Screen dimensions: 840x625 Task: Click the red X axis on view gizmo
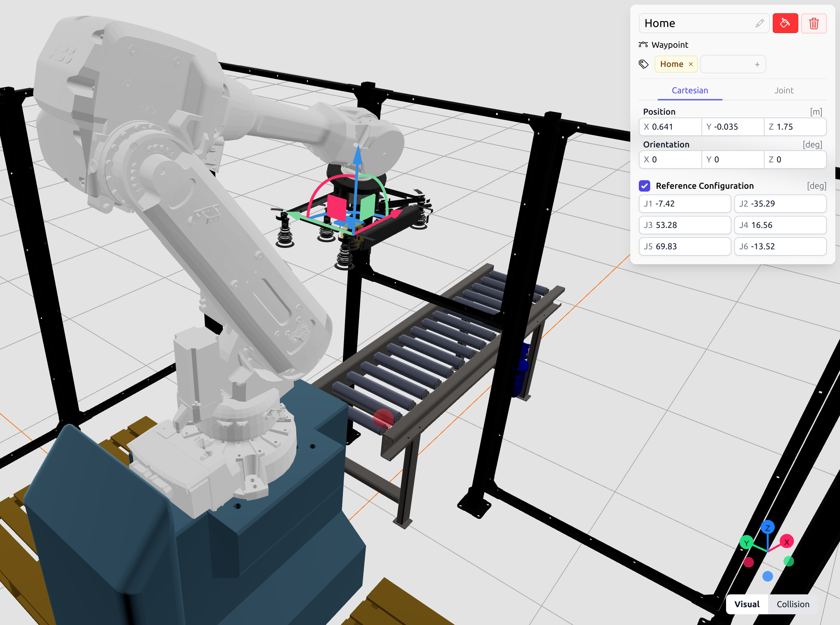pos(786,542)
